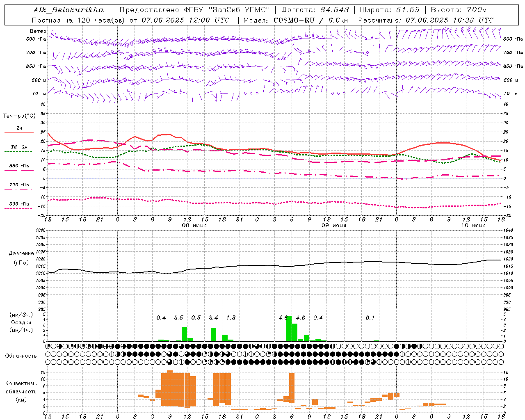525x420 pixels.
Task: Select the red '2м' temperature legend line
Action: click(19, 132)
